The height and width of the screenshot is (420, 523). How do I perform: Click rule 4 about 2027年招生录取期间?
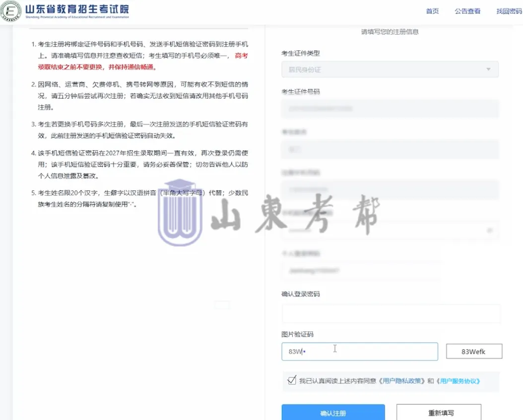point(140,164)
